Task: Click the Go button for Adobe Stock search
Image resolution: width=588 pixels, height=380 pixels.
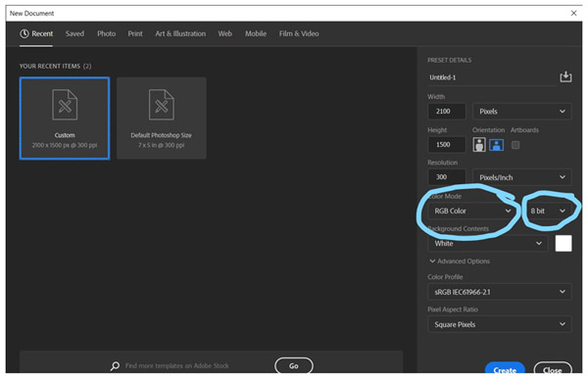Action: pos(294,365)
